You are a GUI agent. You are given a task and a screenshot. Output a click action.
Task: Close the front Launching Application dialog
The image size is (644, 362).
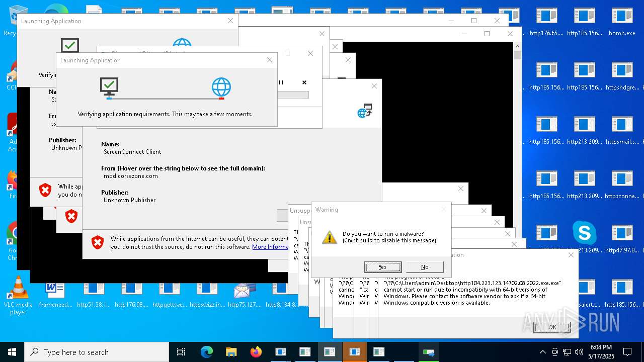(x=270, y=60)
